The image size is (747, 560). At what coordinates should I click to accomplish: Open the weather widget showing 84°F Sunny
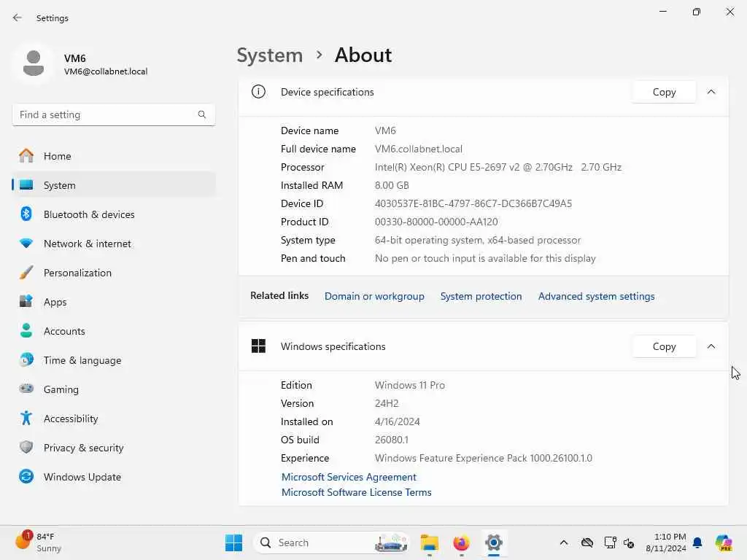point(38,542)
